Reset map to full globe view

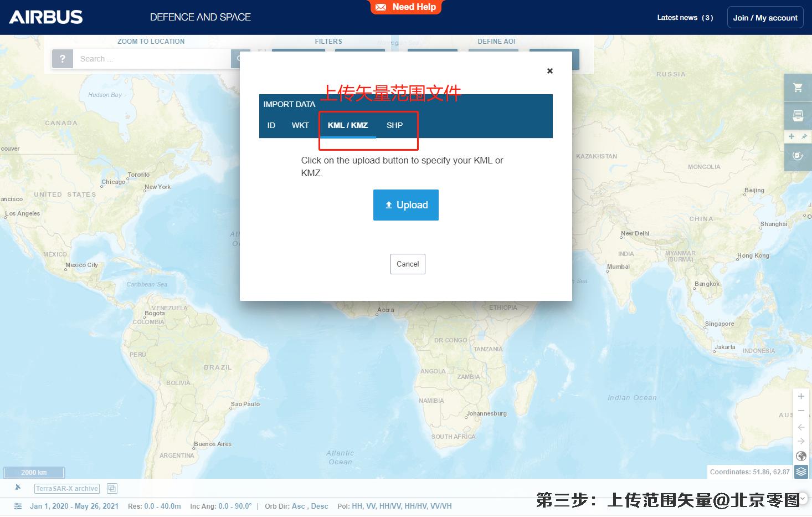click(801, 456)
